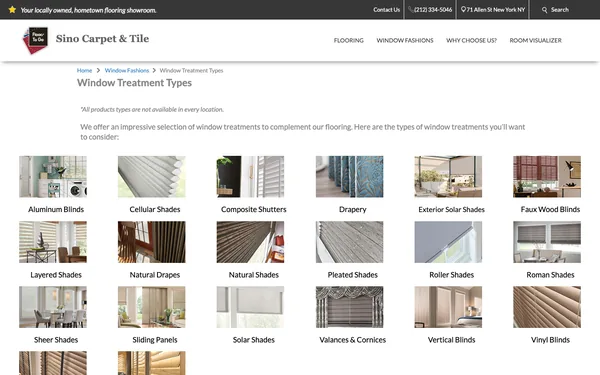The width and height of the screenshot is (600, 375).
Task: Open the Drapery thumbnail image
Action: [x=349, y=176]
